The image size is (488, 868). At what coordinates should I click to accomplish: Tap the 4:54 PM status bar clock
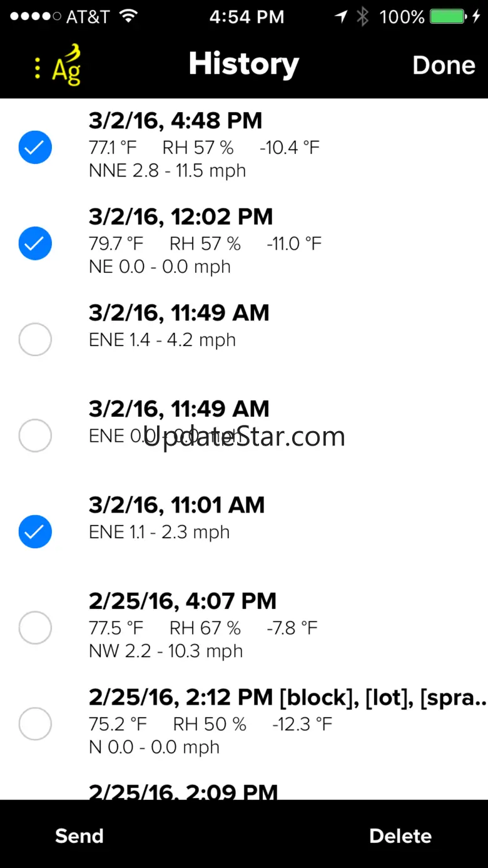pyautogui.click(x=247, y=17)
